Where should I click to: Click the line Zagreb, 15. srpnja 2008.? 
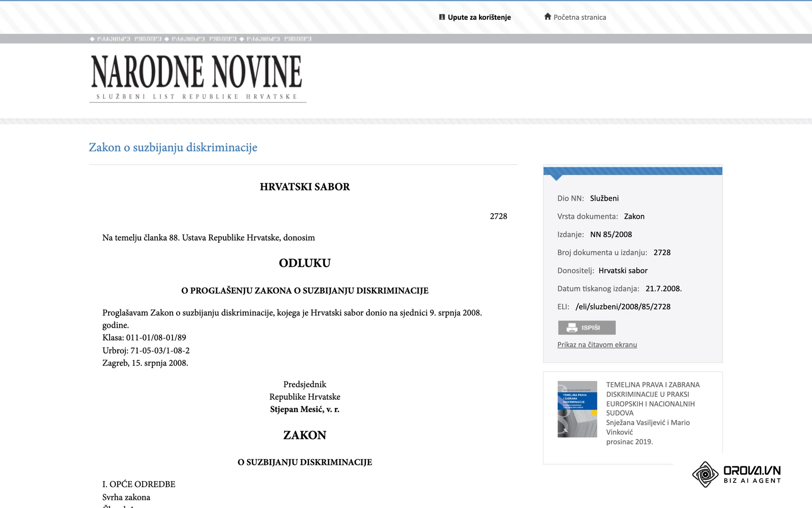(145, 363)
